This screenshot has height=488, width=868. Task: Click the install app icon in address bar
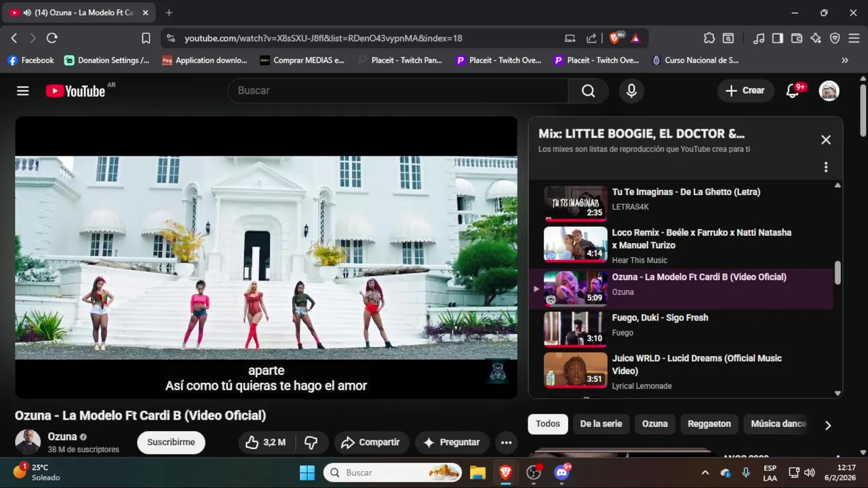click(570, 39)
